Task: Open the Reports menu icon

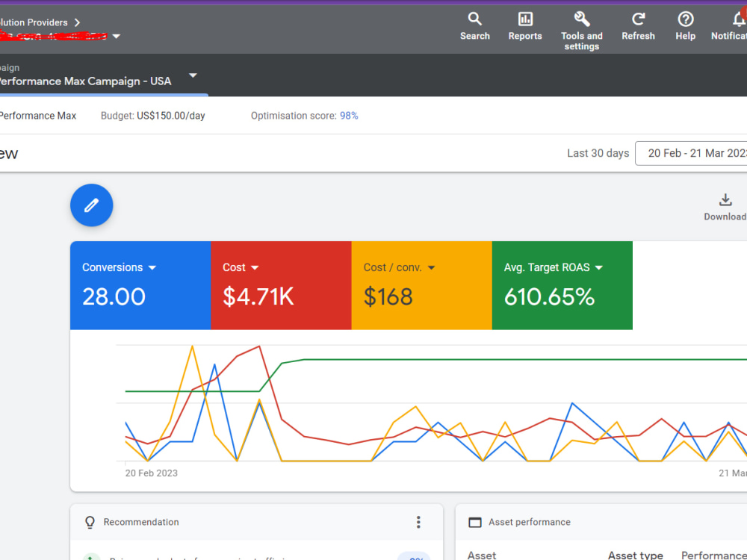Action: click(525, 26)
